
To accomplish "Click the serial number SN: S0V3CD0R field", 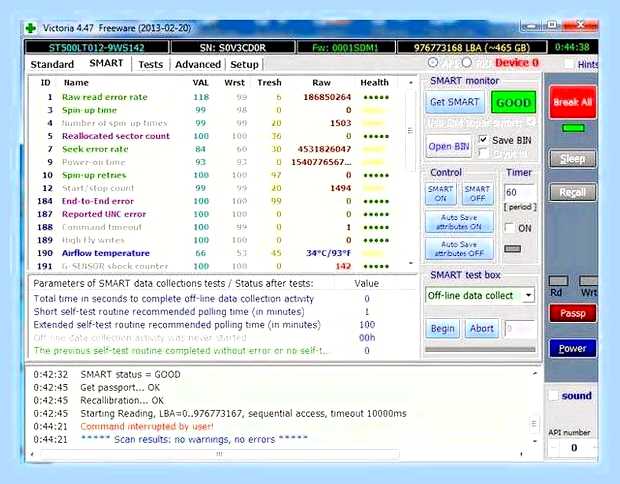I will pos(232,47).
